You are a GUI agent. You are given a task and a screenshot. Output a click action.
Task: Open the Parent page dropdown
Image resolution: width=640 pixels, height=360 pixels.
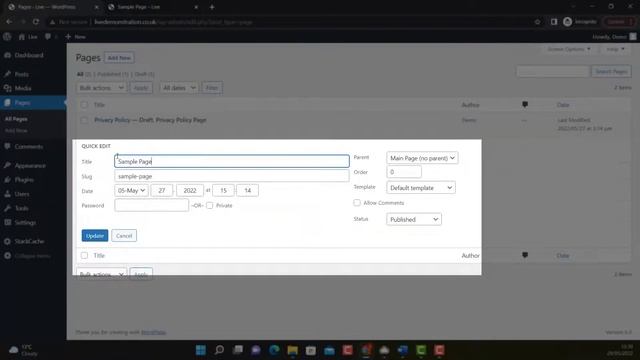pos(422,158)
